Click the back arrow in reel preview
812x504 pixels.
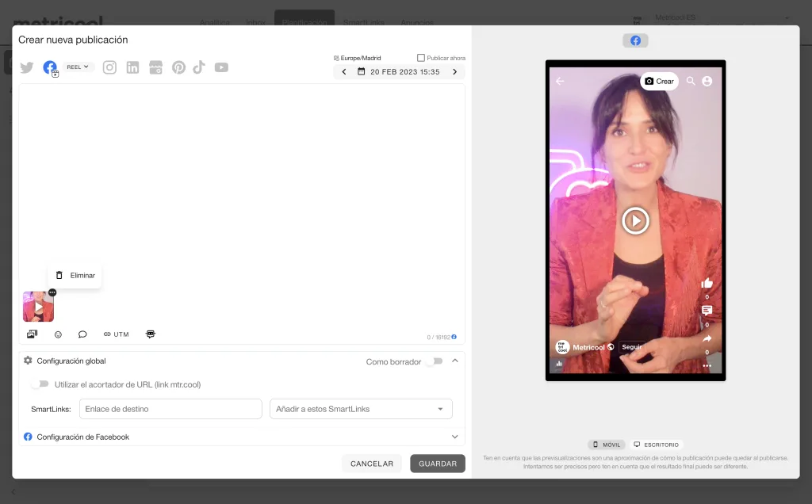560,82
